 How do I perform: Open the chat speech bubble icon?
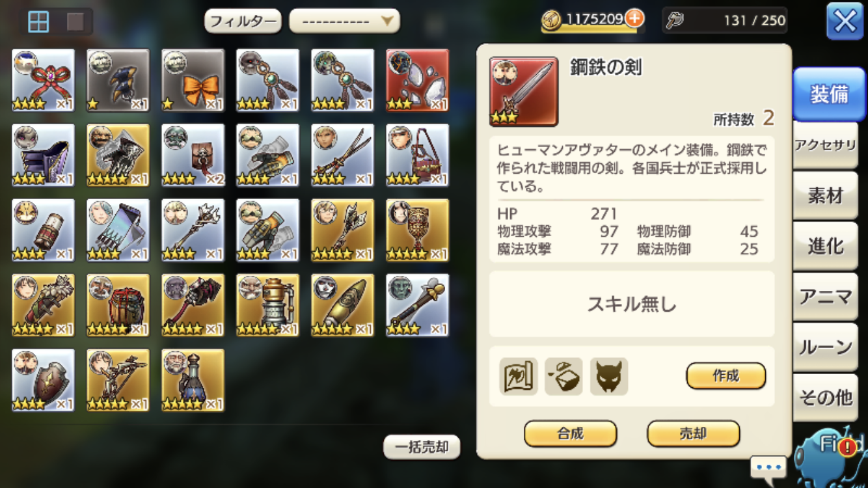click(x=768, y=468)
